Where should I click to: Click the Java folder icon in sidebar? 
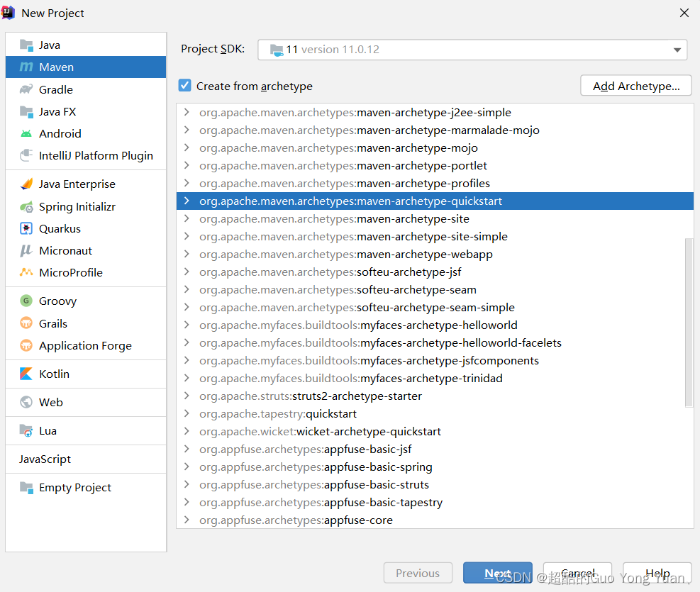click(26, 45)
